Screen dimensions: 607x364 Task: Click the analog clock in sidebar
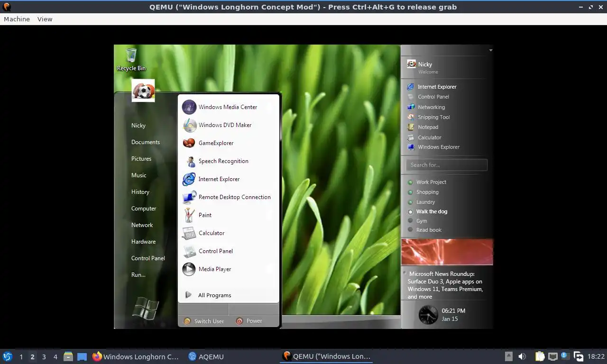(x=428, y=315)
